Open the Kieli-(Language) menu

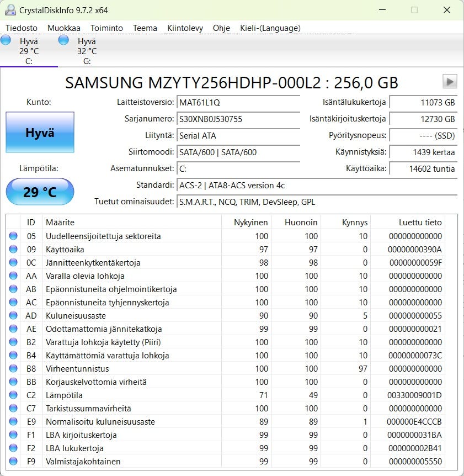click(x=270, y=28)
